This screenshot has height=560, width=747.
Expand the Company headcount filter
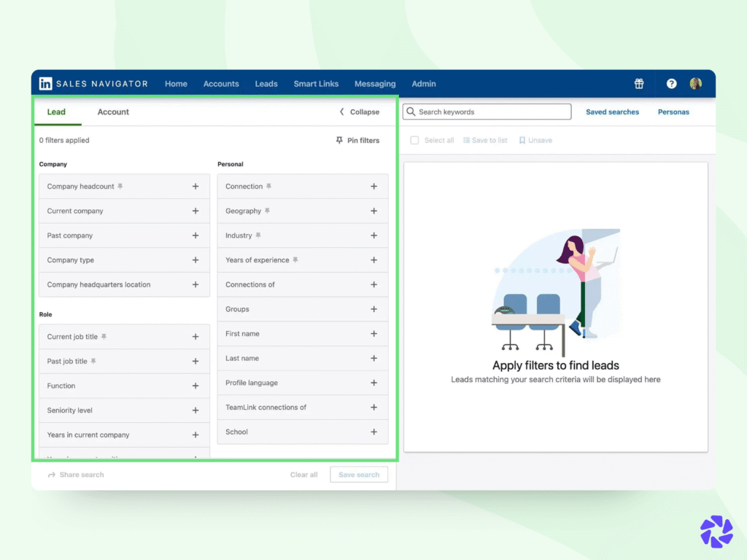(x=196, y=186)
